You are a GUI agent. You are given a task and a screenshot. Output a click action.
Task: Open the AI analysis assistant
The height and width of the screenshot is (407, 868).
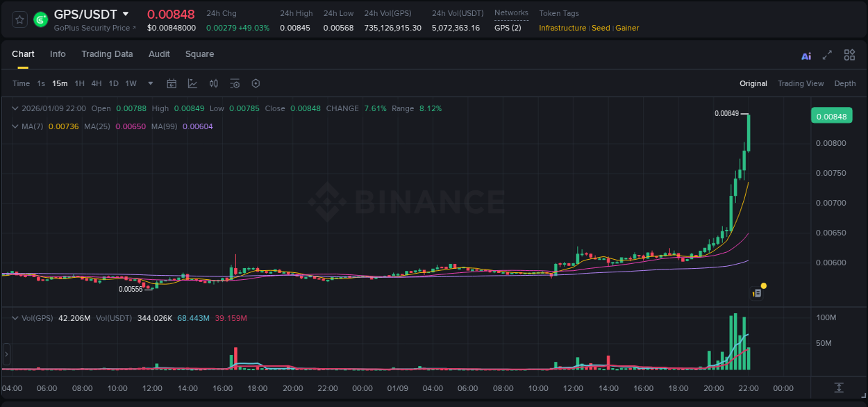[806, 55]
